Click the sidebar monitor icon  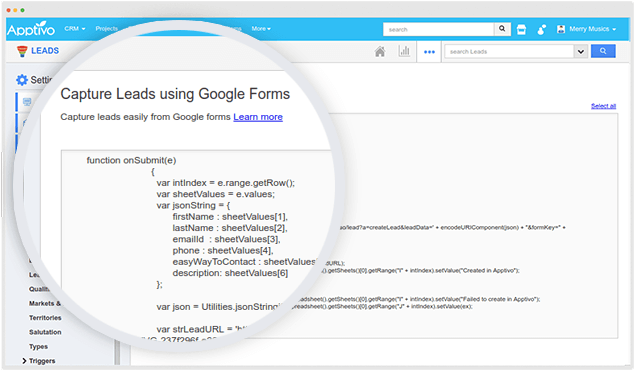pos(27,102)
